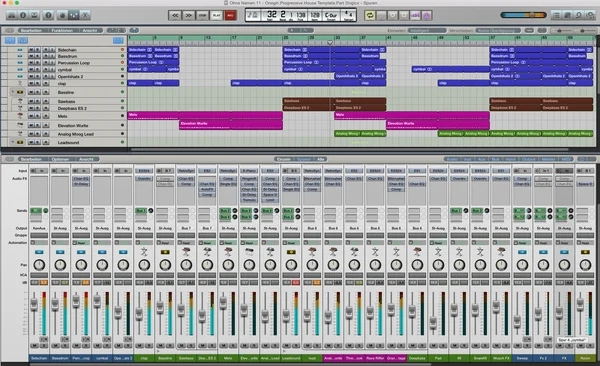This screenshot has width=600, height=366.
Task: Click the Fast Forward transport button
Action: tap(189, 15)
